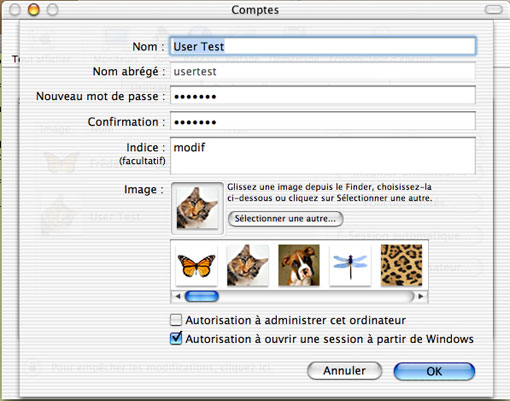The height and width of the screenshot is (401, 510).
Task: Click the Nouveau mot de passe field
Action: click(323, 96)
